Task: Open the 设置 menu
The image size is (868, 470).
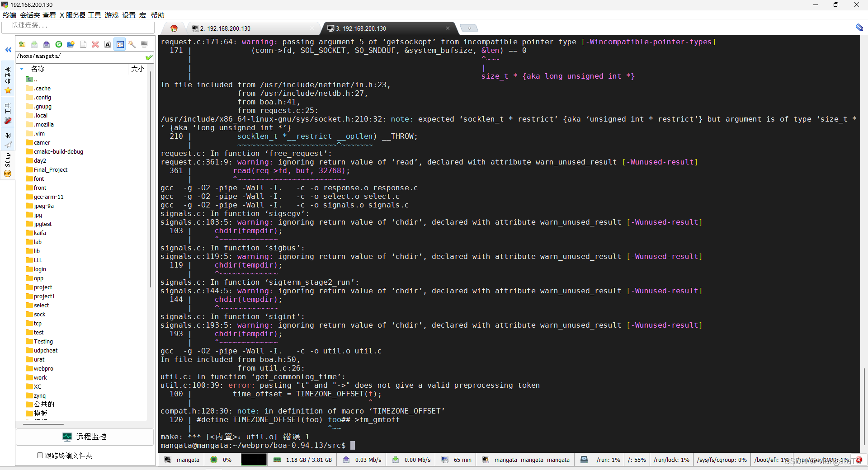Action: coord(129,15)
